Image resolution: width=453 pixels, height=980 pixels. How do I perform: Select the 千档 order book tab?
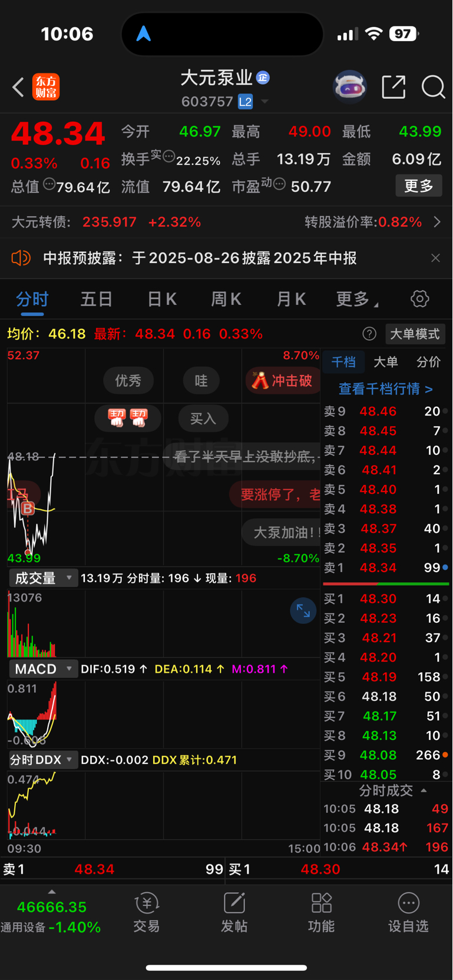tap(343, 361)
